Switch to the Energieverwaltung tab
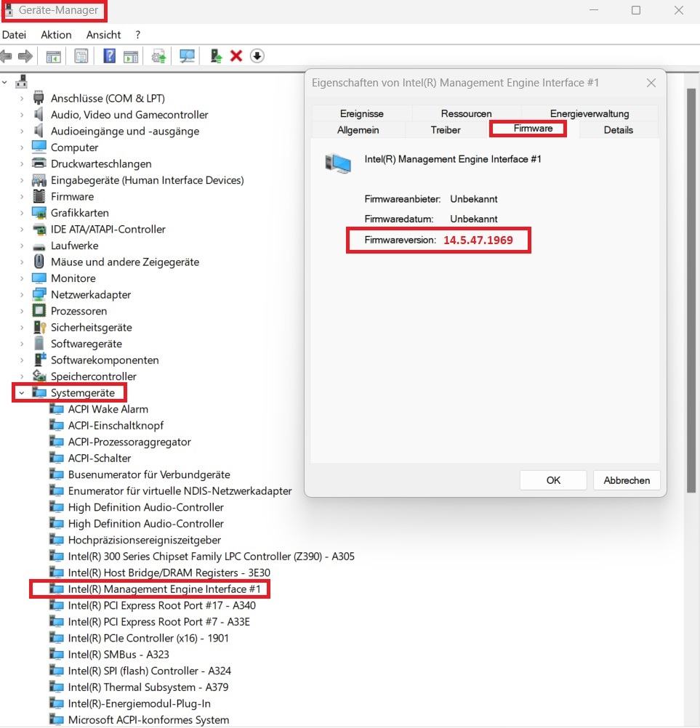Image resolution: width=700 pixels, height=728 pixels. click(x=590, y=113)
